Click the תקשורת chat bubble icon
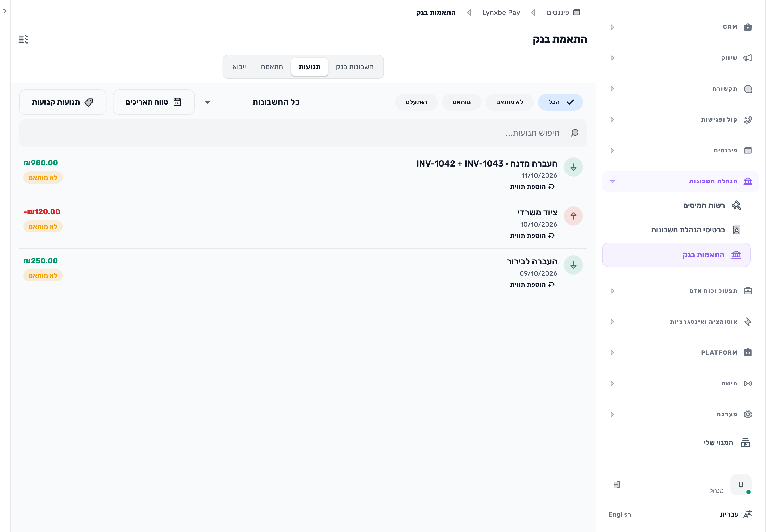 [x=748, y=89]
